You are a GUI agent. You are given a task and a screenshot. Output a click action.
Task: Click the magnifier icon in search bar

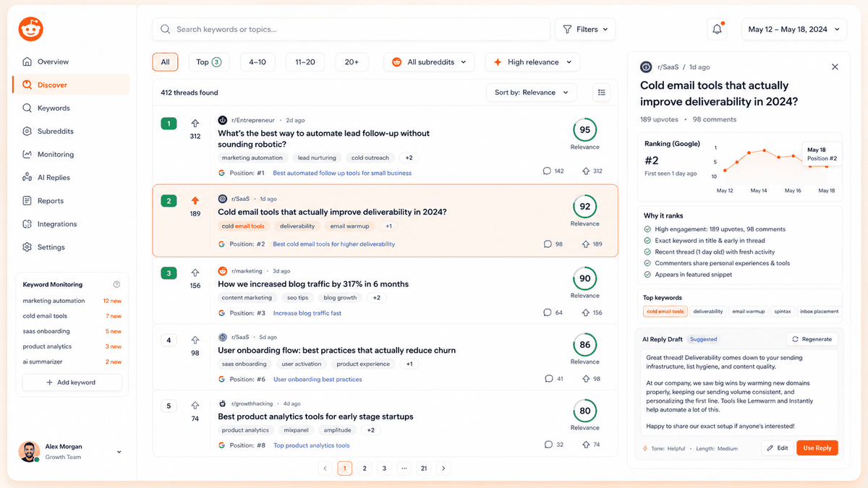[166, 30]
